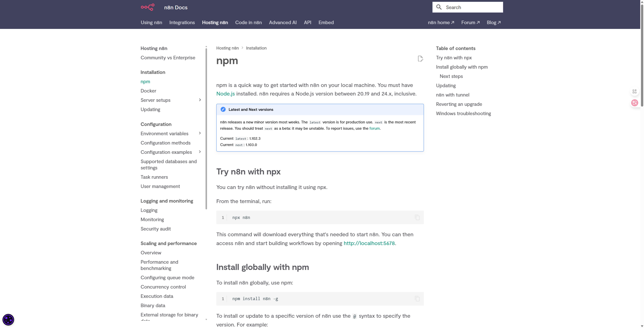Image resolution: width=644 pixels, height=328 pixels.
Task: Click the Search input field
Action: click(x=468, y=7)
